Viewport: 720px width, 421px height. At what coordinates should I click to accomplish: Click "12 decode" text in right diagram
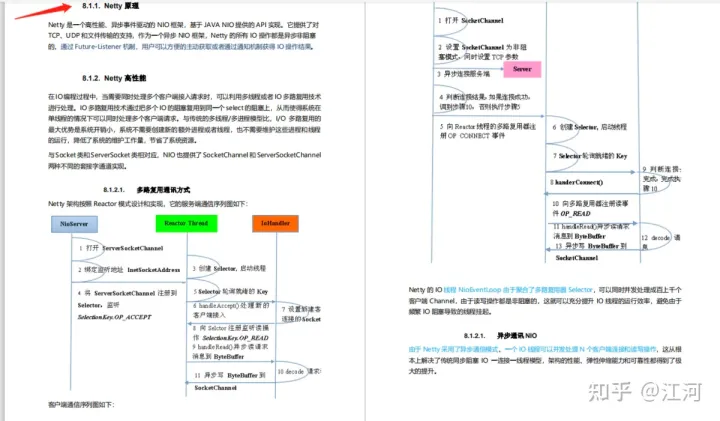656,238
